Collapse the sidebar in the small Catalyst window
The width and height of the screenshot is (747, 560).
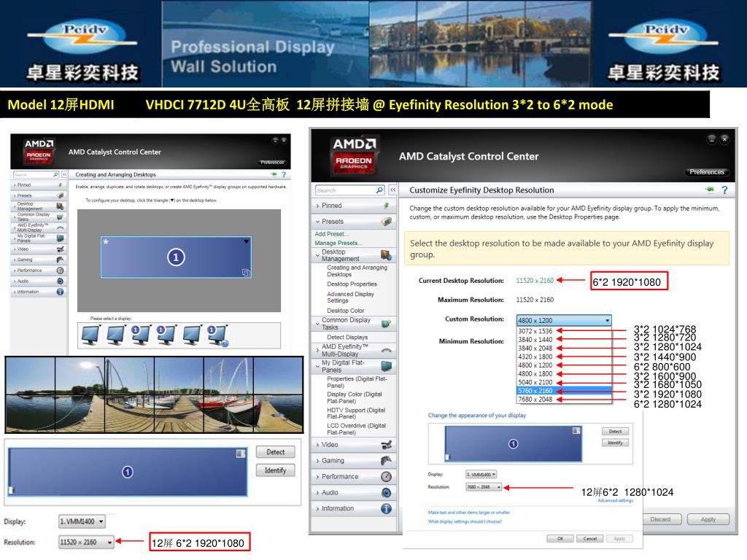(64, 175)
